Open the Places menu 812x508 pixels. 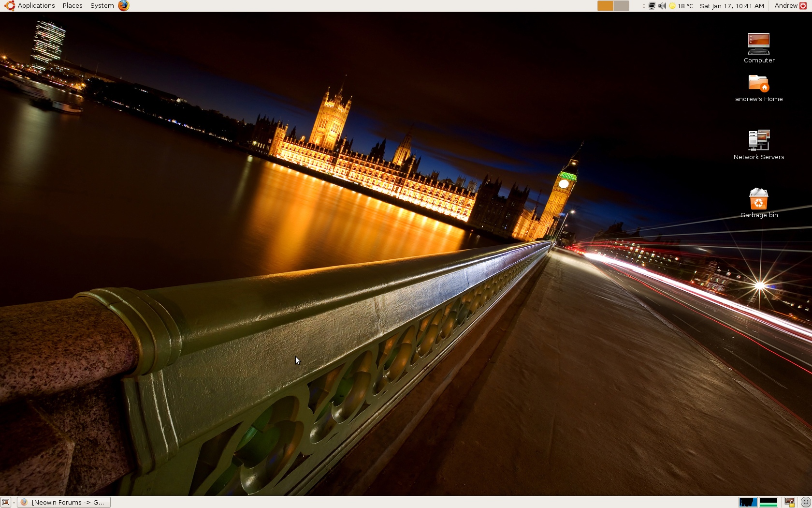coord(72,6)
